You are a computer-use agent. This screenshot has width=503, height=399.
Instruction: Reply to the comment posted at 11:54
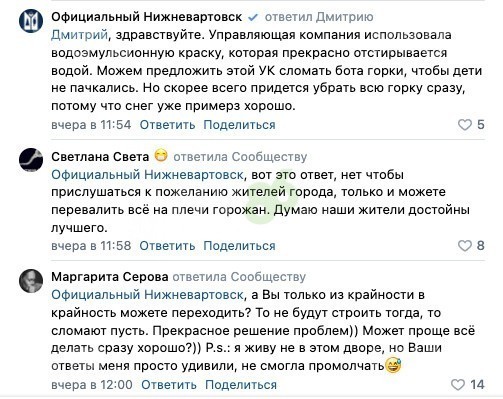[167, 125]
